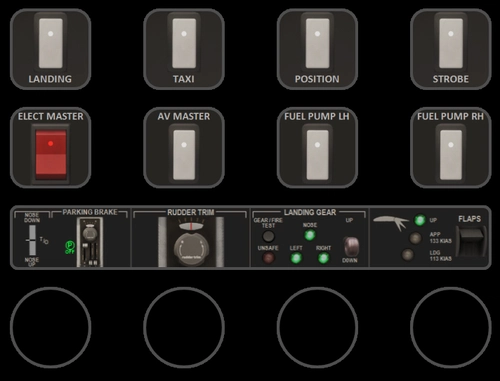Viewport: 500px width, 381px height.
Task: Click the flaps APP indicator light
Action: [415, 238]
